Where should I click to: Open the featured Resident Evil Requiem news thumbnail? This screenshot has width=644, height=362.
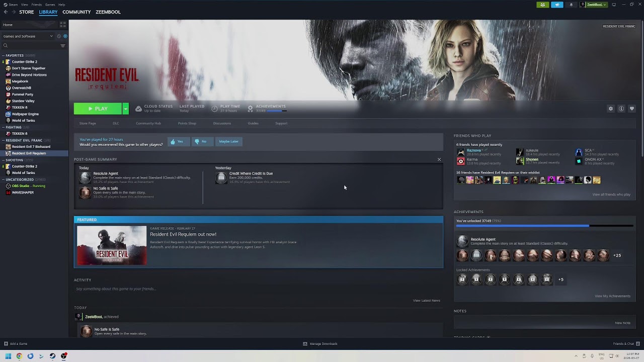112,245
